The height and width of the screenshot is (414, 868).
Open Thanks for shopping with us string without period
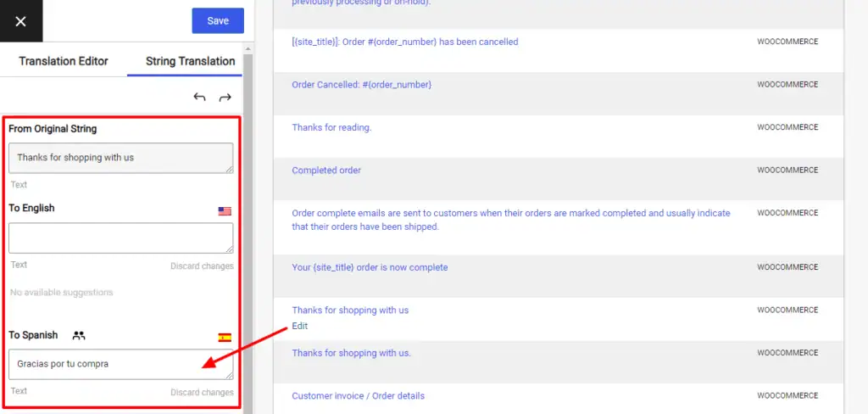(x=350, y=310)
